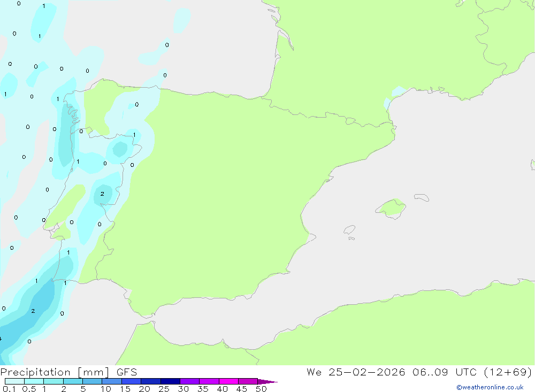This screenshot has height=392, width=535.
Task: Click the legend label '0.5'
Action: pos(29,389)
